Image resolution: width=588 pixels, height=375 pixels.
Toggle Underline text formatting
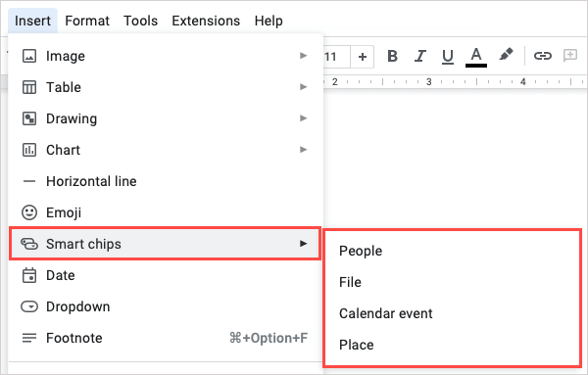point(448,57)
